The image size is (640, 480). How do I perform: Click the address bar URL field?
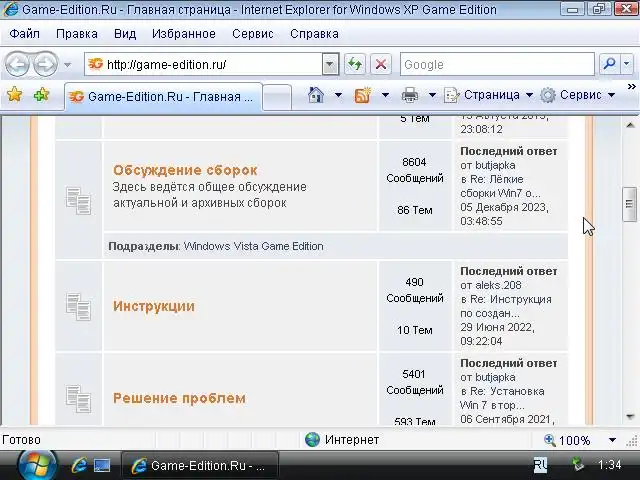click(203, 64)
